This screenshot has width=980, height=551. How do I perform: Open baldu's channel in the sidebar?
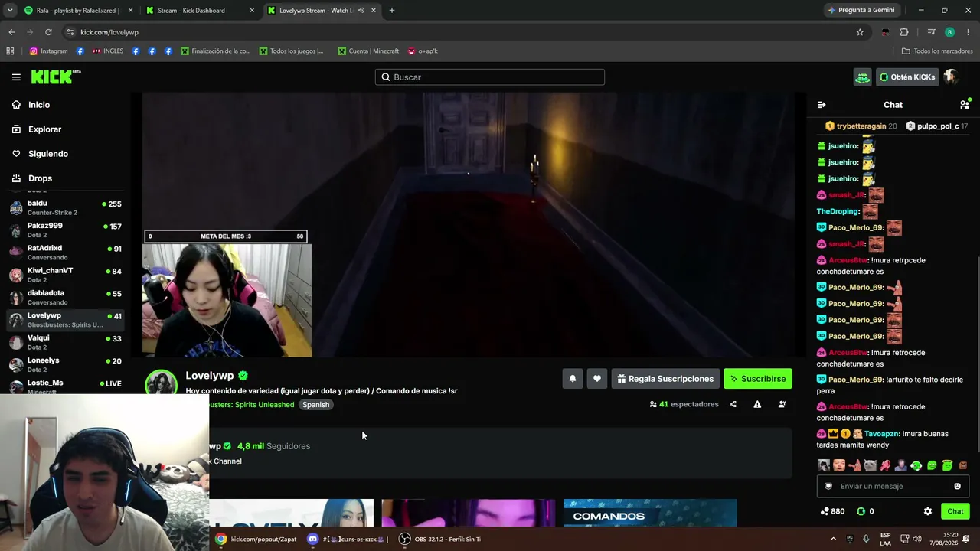point(65,208)
